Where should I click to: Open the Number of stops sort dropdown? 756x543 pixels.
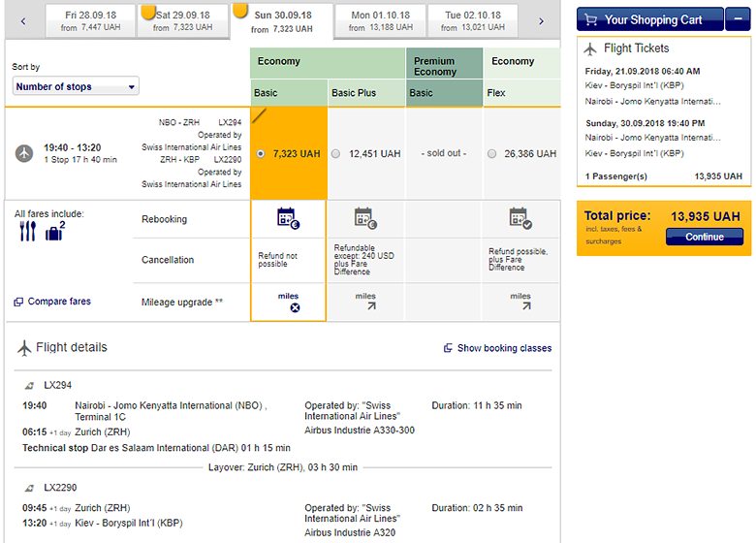76,86
